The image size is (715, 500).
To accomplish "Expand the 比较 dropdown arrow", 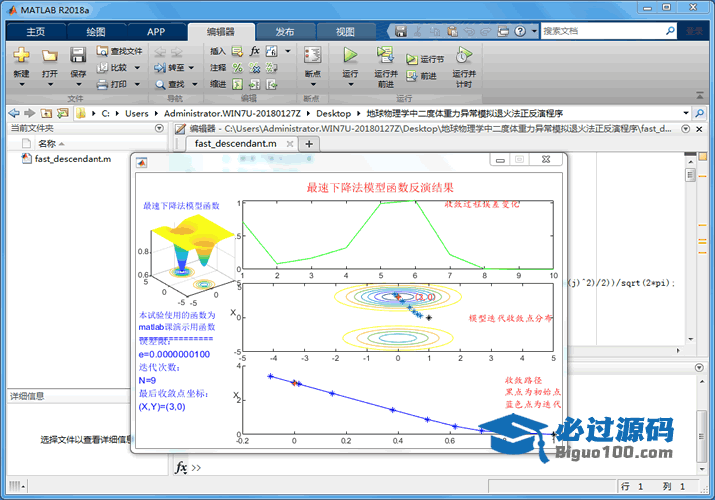I will pyautogui.click(x=137, y=68).
